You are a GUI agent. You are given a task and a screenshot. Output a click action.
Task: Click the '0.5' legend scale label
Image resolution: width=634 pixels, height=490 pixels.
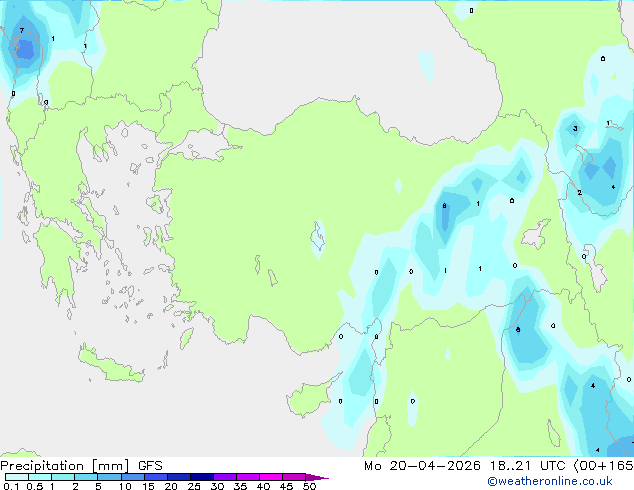click(x=35, y=486)
